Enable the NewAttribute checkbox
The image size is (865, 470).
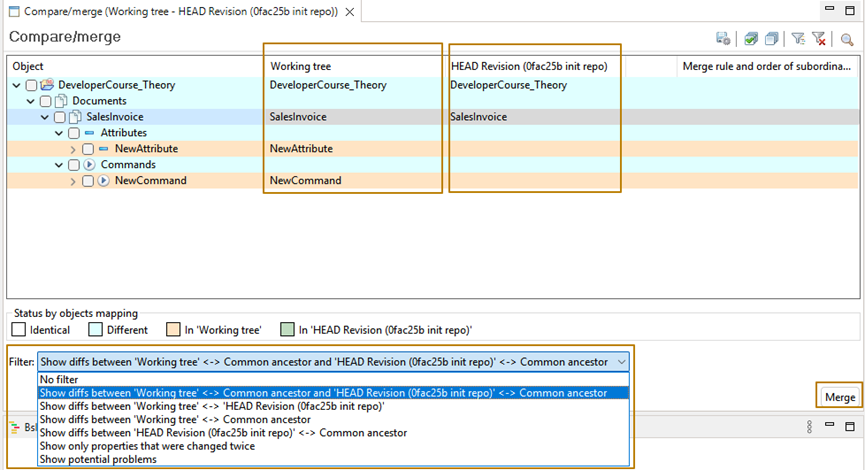click(x=87, y=149)
